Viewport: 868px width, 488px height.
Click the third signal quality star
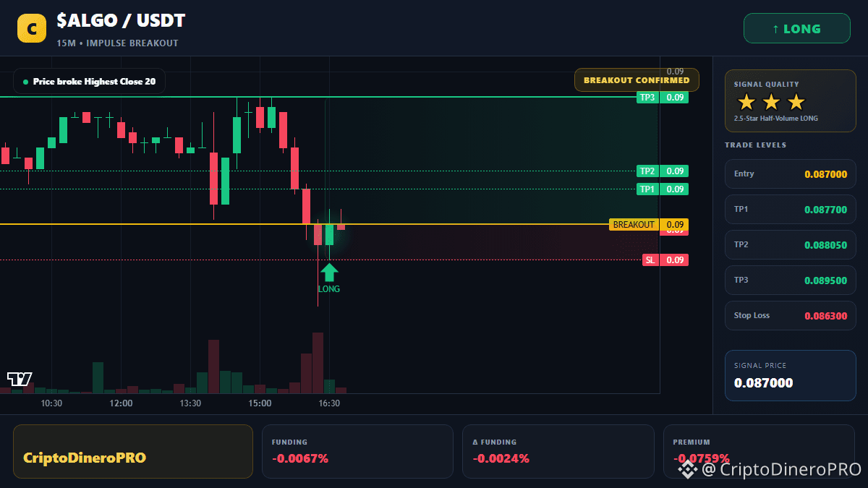(796, 102)
